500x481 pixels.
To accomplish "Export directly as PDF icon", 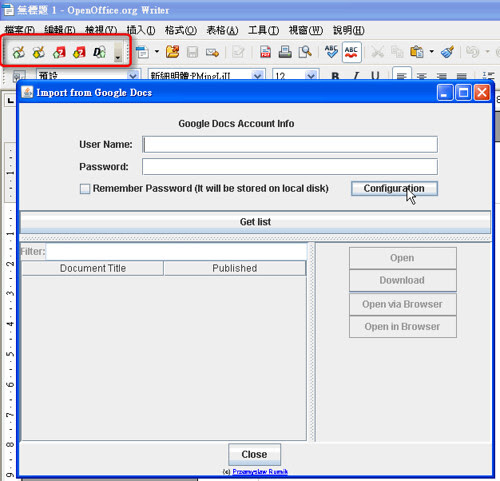I will [265, 52].
